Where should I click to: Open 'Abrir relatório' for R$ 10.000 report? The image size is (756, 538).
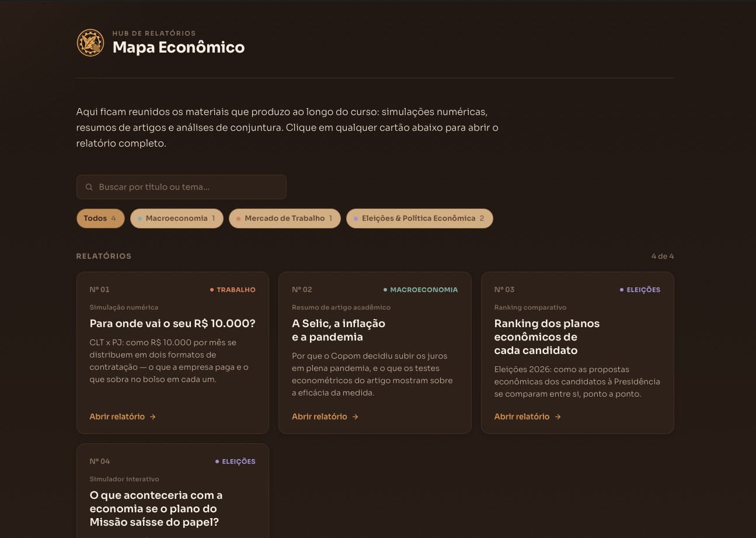123,416
